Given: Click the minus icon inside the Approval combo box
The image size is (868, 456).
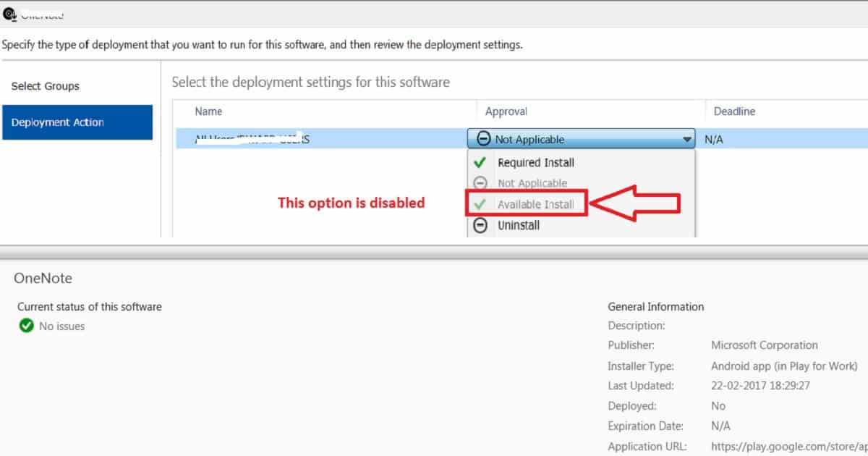Looking at the screenshot, I should click(484, 139).
